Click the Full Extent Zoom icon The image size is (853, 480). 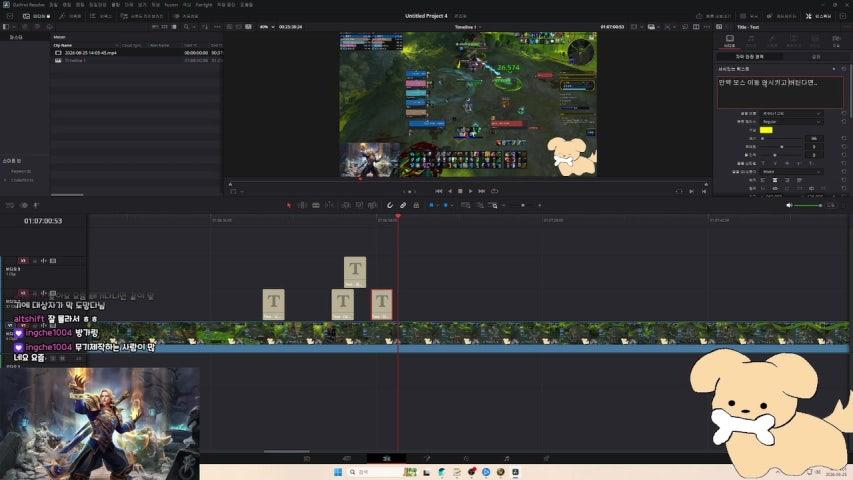pos(466,205)
